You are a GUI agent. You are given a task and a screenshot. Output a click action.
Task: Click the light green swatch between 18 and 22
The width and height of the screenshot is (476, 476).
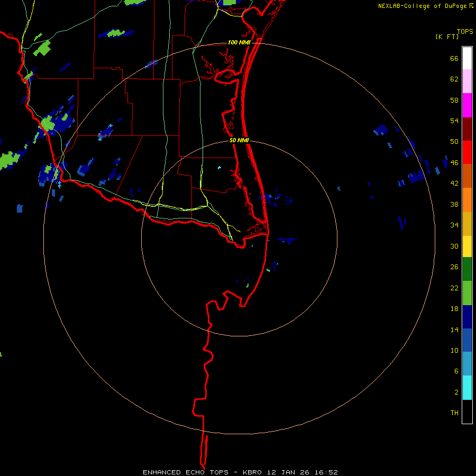[467, 293]
